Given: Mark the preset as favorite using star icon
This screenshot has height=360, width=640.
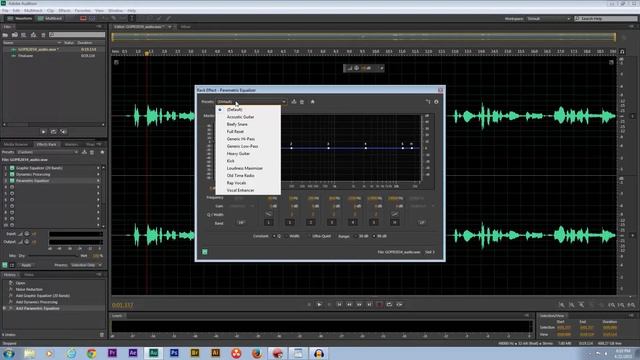Looking at the screenshot, I should click(x=313, y=102).
